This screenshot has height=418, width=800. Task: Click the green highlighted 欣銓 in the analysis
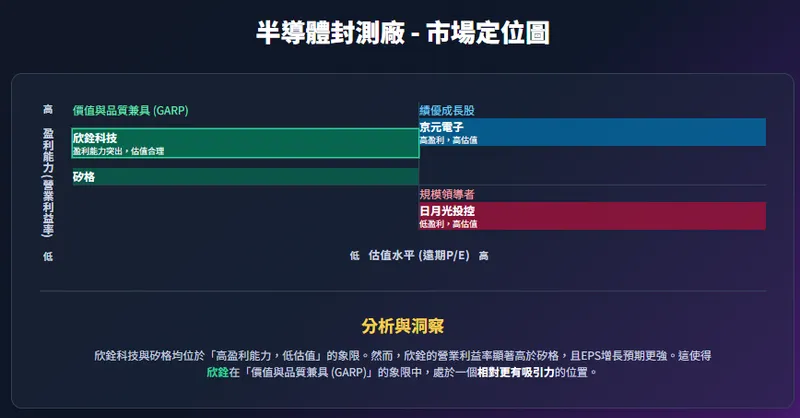tap(217, 372)
